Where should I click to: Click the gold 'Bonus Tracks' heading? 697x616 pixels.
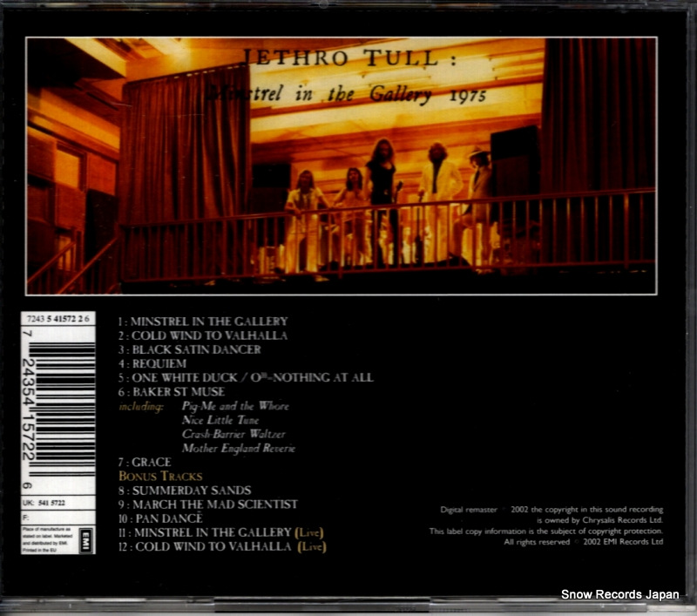[x=160, y=477]
